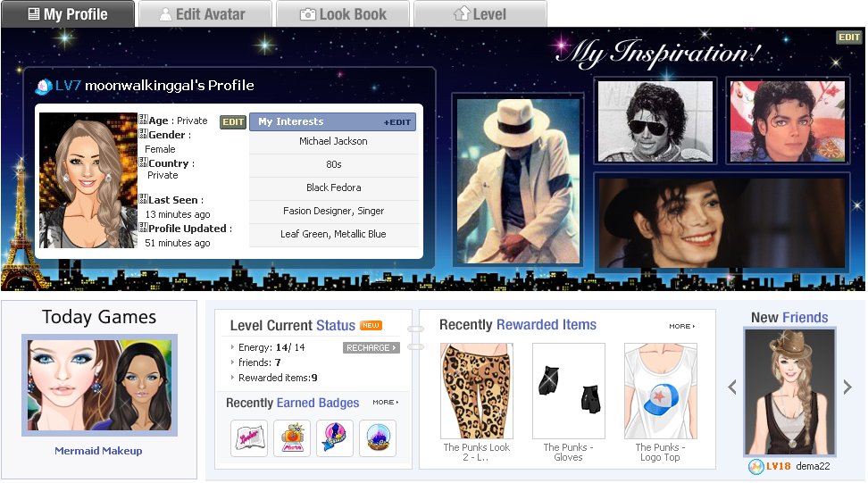This screenshot has width=868, height=483.
Task: Click the Michael Jackson interest
Action: (333, 142)
